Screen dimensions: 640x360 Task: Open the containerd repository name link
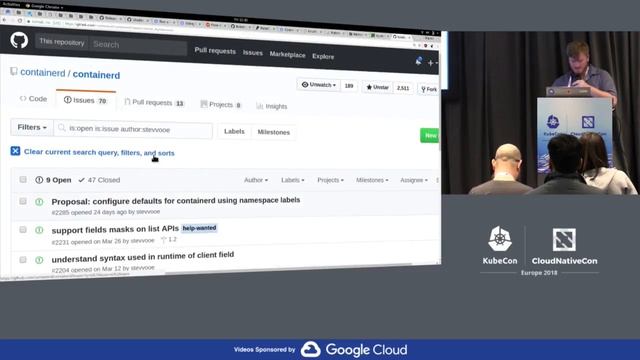coord(96,75)
